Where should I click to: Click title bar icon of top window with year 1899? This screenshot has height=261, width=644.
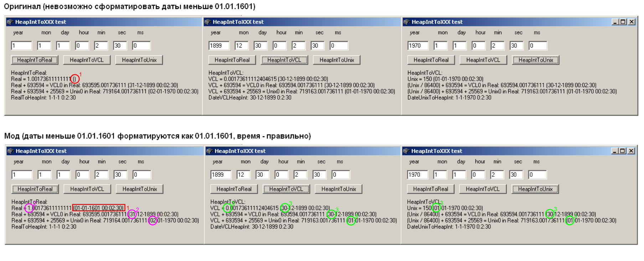point(207,22)
